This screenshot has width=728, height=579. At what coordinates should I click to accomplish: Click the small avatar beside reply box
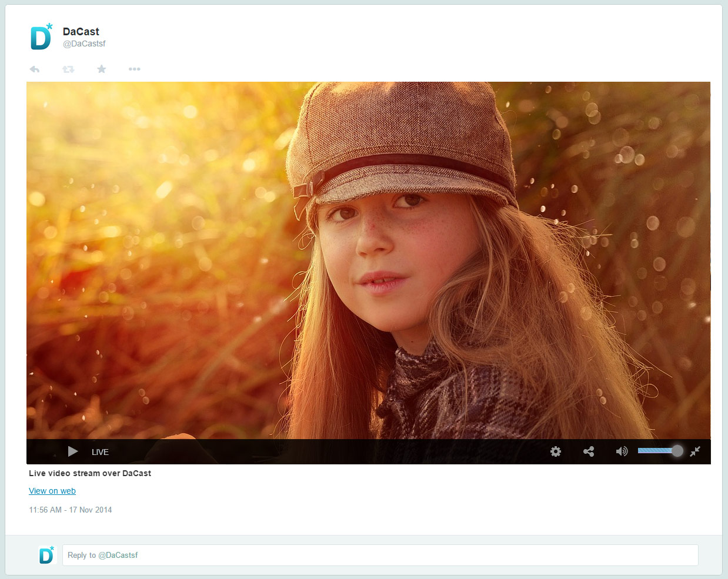pos(46,555)
